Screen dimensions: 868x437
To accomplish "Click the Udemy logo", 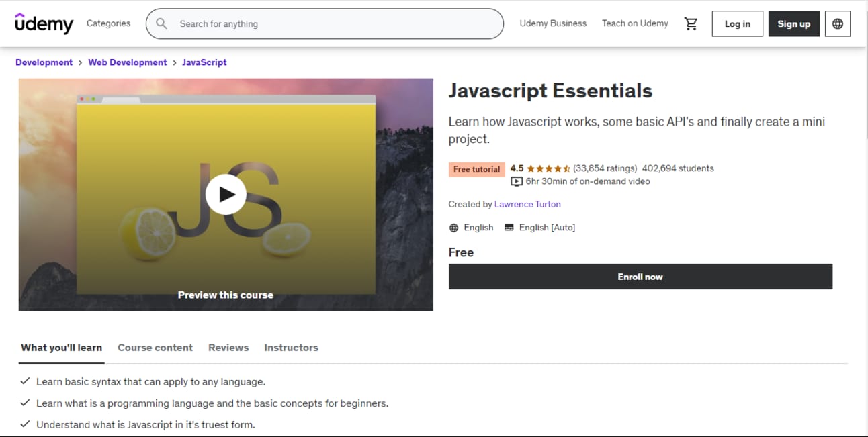I will [44, 23].
